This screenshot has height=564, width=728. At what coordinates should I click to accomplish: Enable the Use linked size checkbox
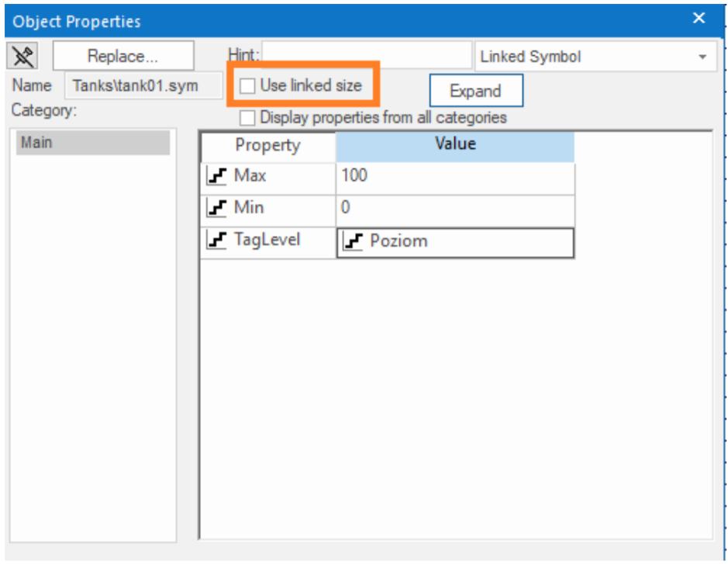pos(247,86)
